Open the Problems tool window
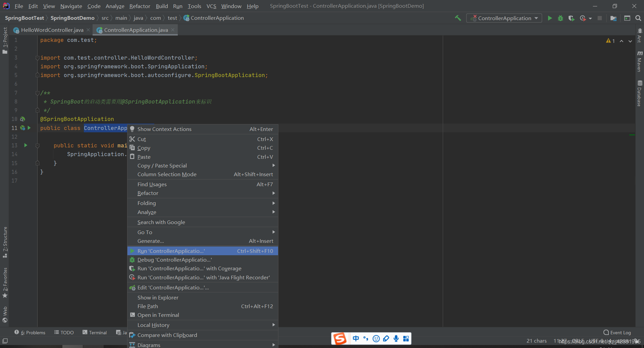 tap(30, 332)
